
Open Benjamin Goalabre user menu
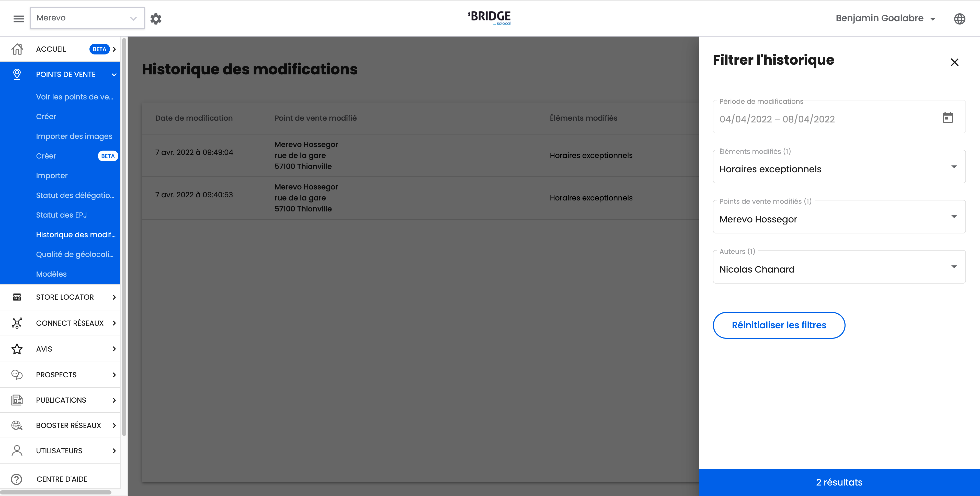click(x=885, y=18)
